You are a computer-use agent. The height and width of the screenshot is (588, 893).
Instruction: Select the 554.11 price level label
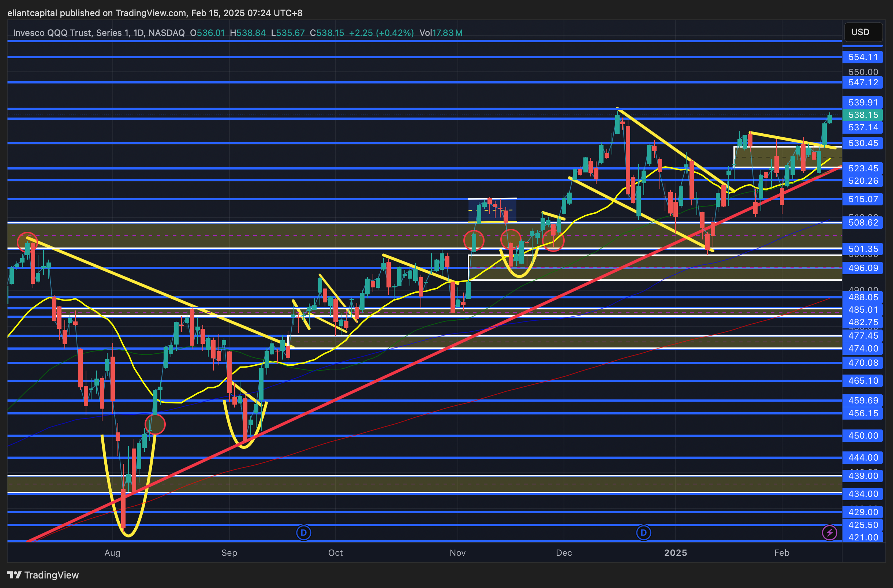pos(862,57)
